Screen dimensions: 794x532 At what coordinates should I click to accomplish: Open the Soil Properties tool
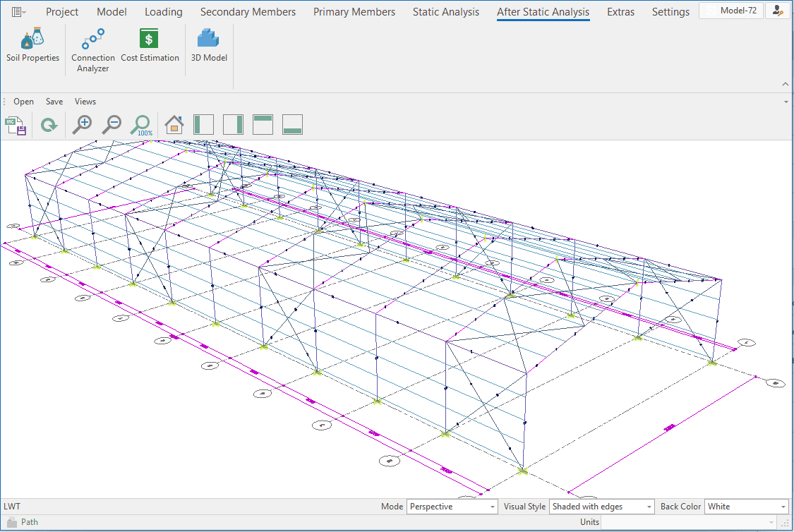[x=32, y=47]
